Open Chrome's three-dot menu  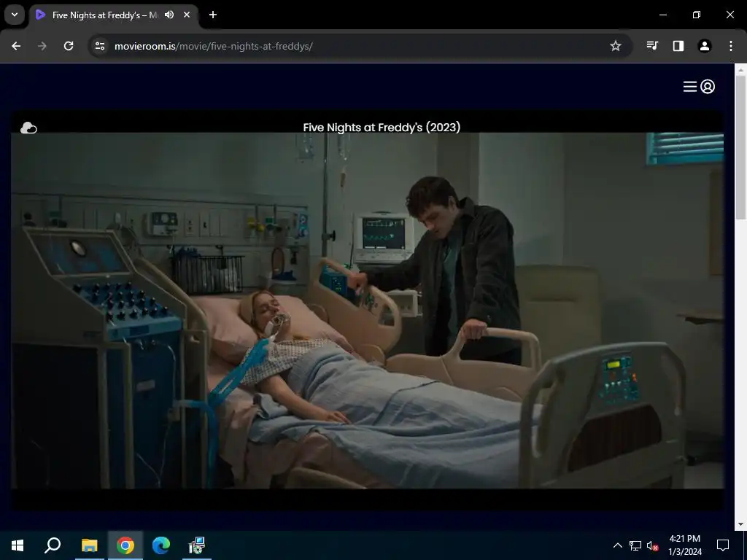pyautogui.click(x=731, y=46)
